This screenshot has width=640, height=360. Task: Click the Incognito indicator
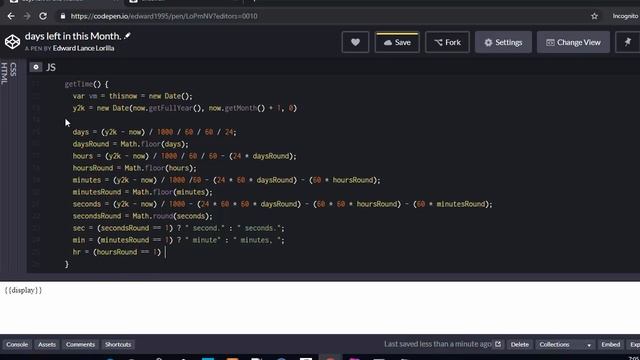625,16
